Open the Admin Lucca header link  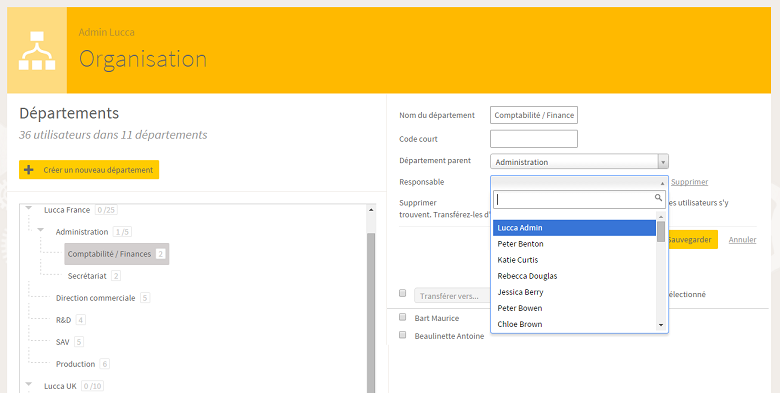[x=106, y=32]
